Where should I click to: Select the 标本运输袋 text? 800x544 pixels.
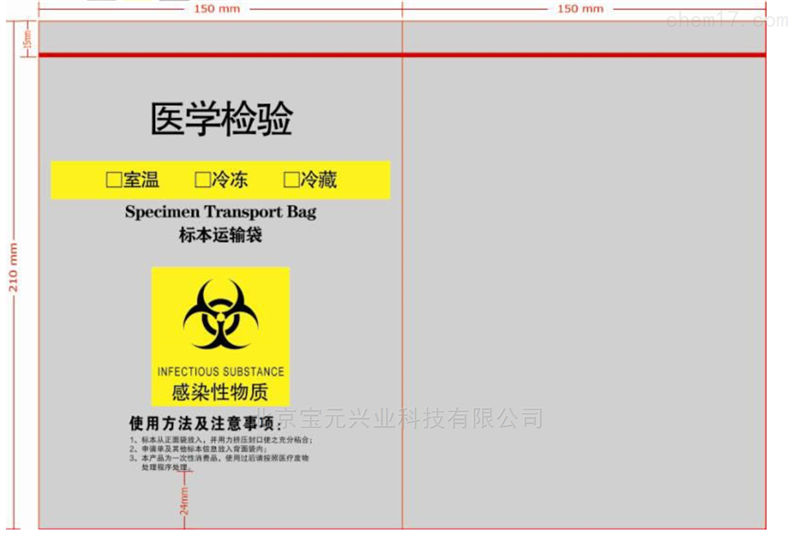point(220,236)
